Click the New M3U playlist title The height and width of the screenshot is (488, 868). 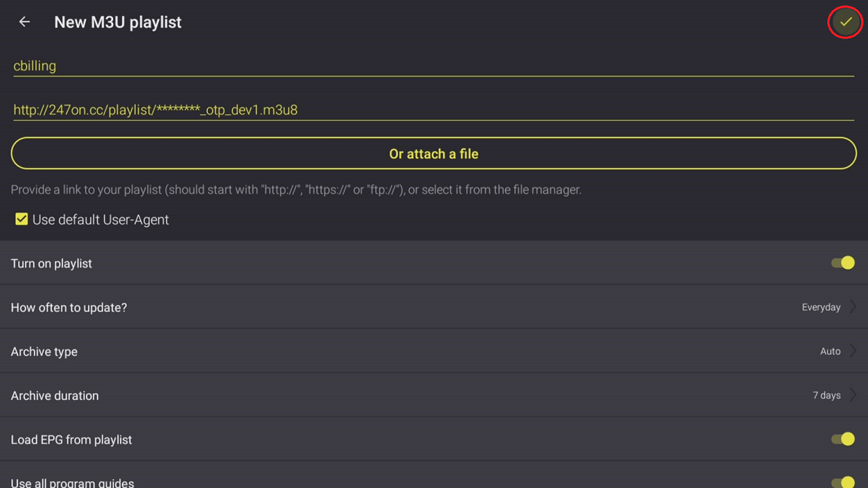(x=118, y=23)
